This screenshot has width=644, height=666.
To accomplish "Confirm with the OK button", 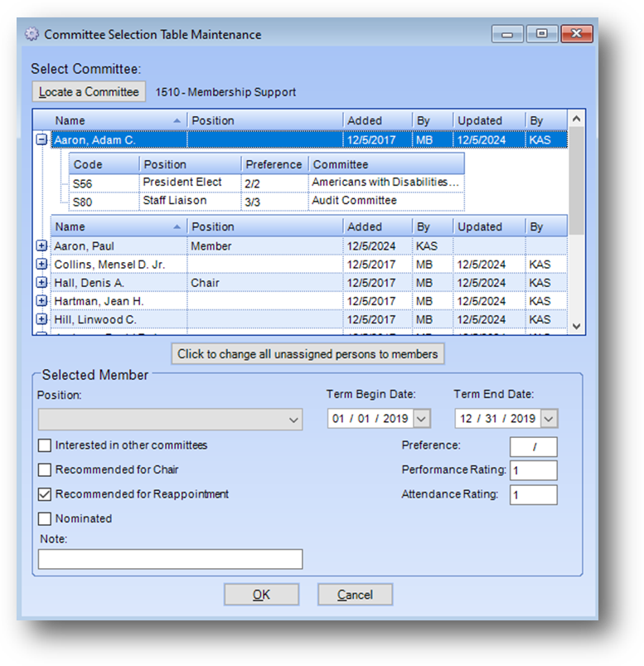I will point(262,594).
